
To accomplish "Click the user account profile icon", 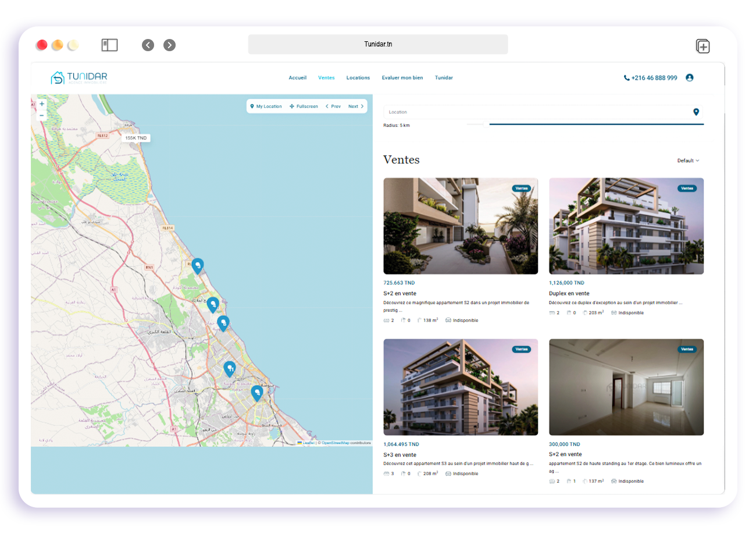I will tap(689, 77).
